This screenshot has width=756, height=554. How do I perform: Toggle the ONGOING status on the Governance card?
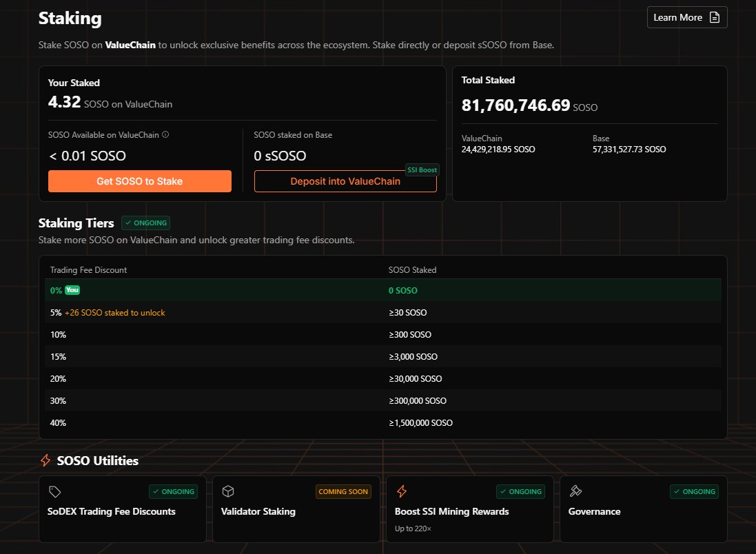click(694, 491)
